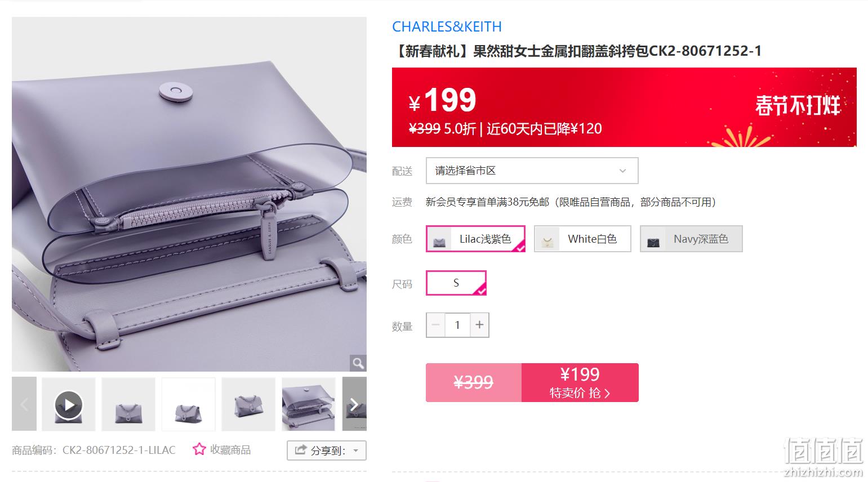The height and width of the screenshot is (482, 868).
Task: Click the star icon to favorite product
Action: (199, 449)
